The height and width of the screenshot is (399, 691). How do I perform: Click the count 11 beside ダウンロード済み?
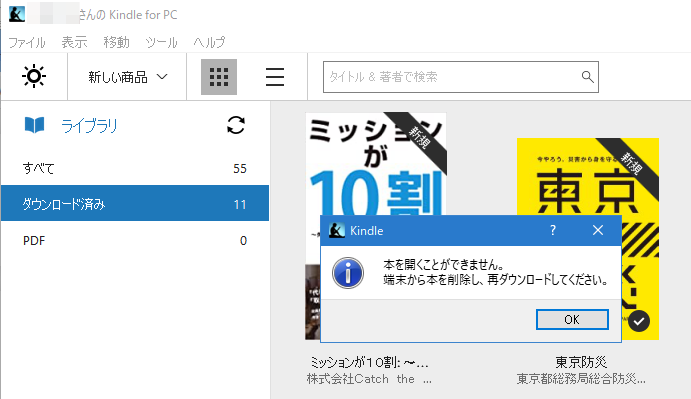(x=240, y=205)
